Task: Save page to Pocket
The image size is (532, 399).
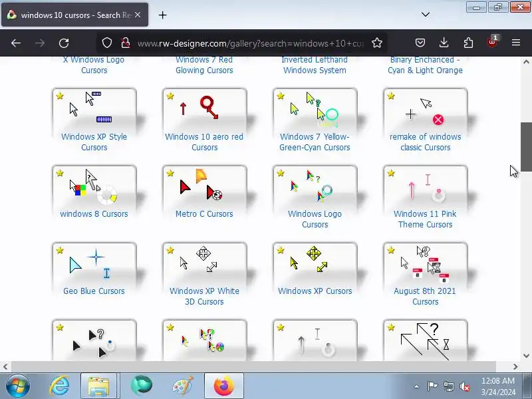Action: (420, 43)
